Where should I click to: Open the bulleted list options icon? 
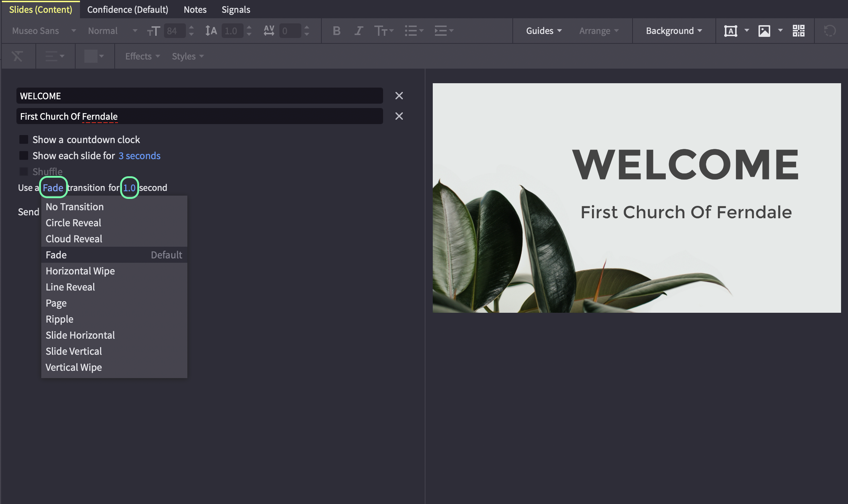(x=414, y=31)
